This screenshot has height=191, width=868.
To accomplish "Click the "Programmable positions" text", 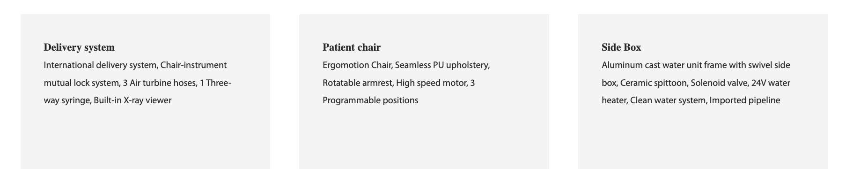I will point(370,100).
